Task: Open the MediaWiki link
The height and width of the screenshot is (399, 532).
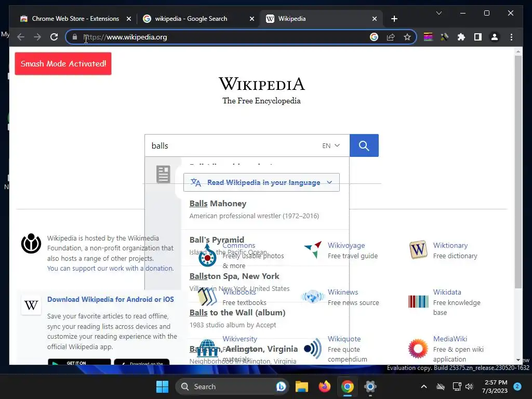Action: pyautogui.click(x=450, y=339)
